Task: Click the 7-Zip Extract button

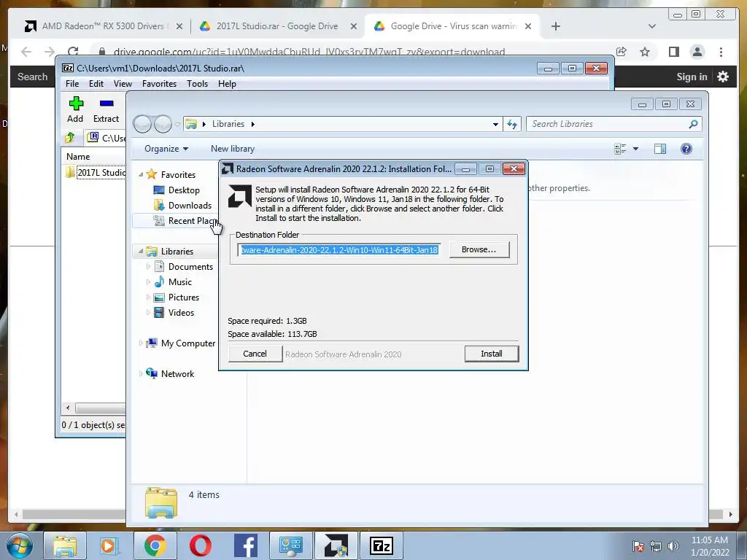Action: [106, 110]
